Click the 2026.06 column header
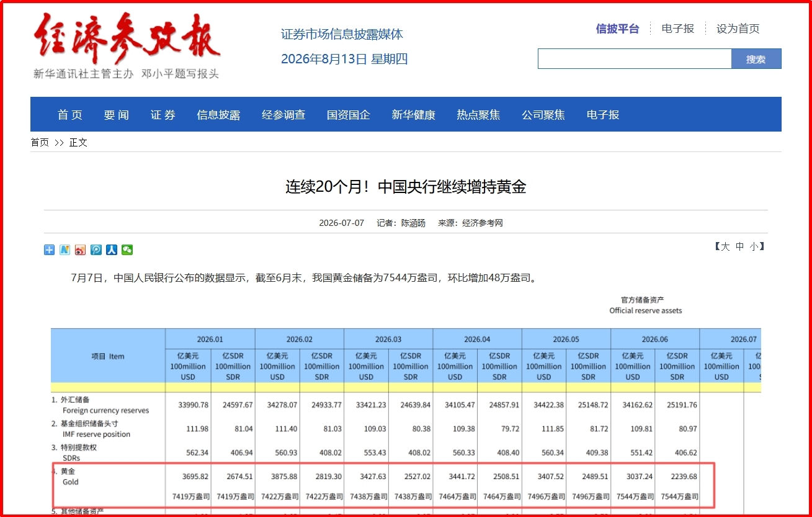The image size is (812, 517). [x=655, y=339]
